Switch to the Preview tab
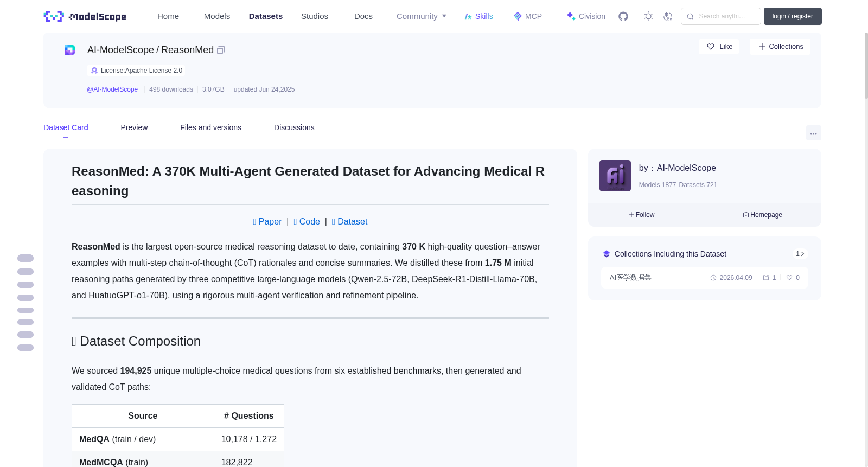Screen dimensions: 868x467 click(134, 127)
